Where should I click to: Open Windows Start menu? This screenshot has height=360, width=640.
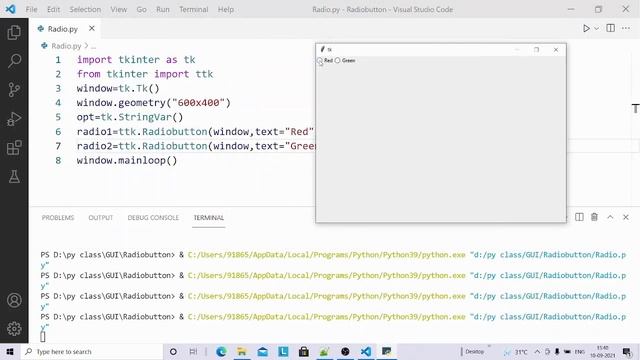[x=10, y=351]
